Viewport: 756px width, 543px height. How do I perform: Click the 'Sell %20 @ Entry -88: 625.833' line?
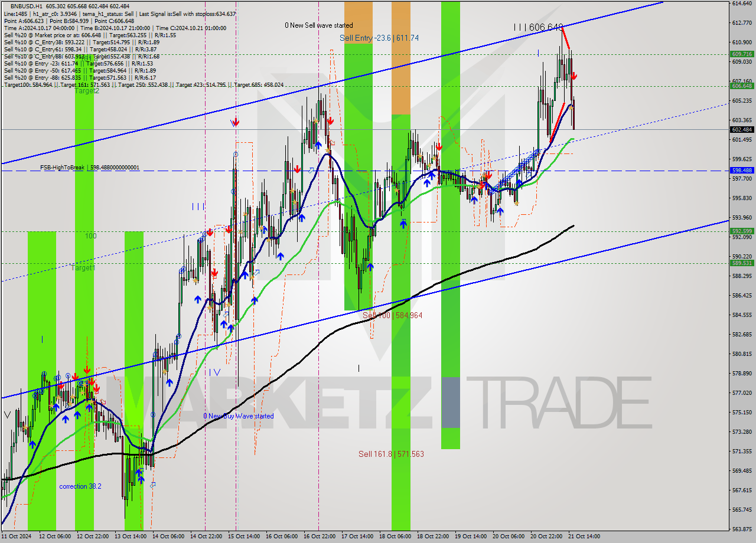[x=80, y=77]
